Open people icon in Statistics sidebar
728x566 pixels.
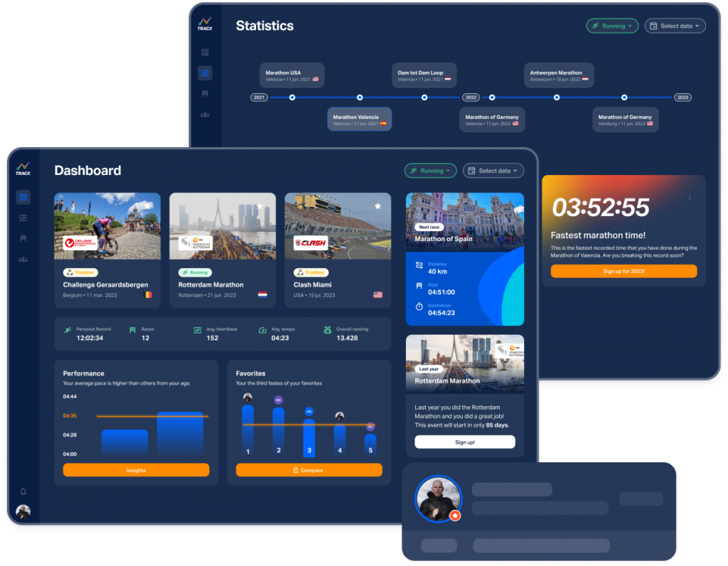point(205,114)
